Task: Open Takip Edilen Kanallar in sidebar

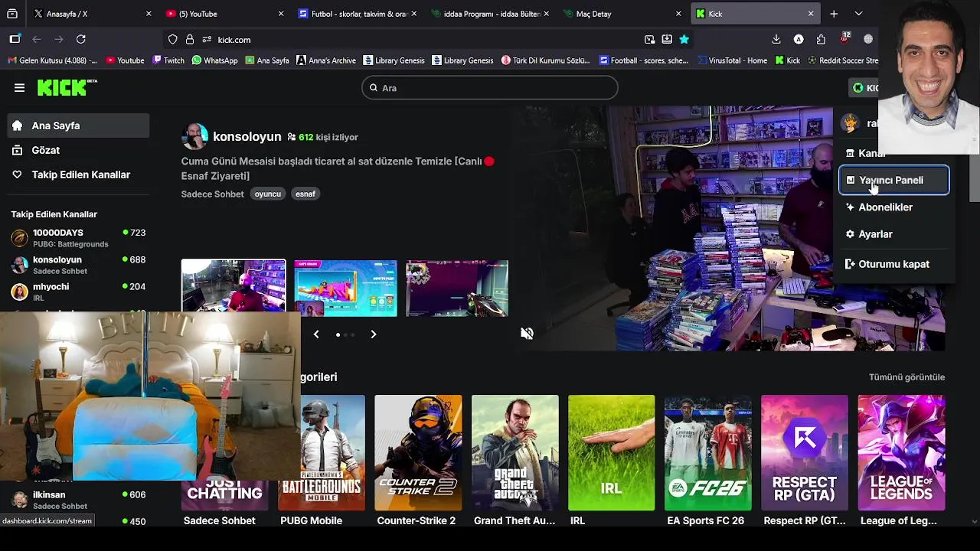Action: pos(79,174)
